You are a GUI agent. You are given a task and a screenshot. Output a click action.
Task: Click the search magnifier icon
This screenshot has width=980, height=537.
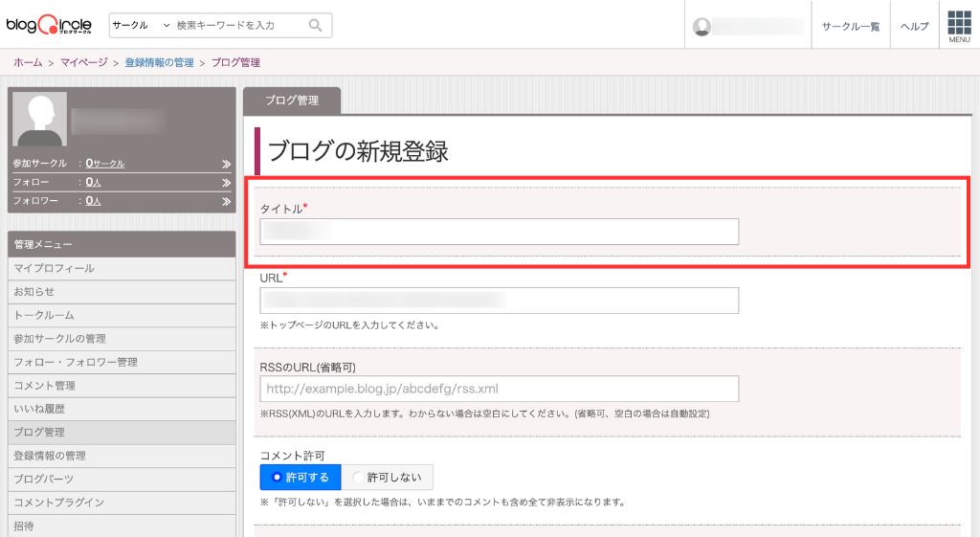point(316,25)
